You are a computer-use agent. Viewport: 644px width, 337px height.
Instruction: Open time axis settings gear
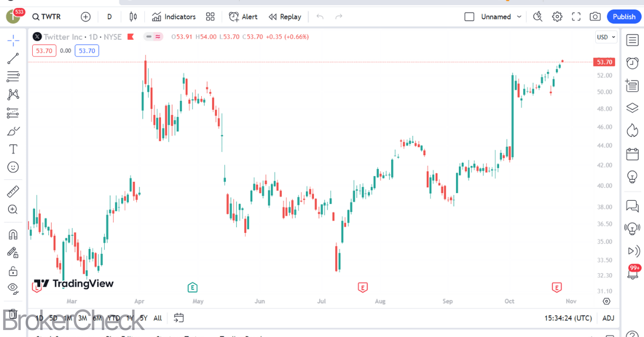606,301
